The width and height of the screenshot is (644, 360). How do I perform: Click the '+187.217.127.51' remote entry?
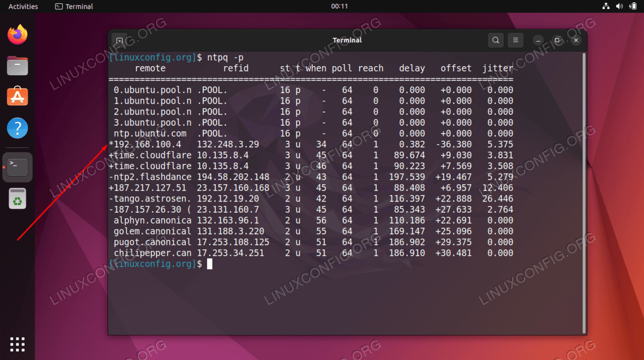148,188
